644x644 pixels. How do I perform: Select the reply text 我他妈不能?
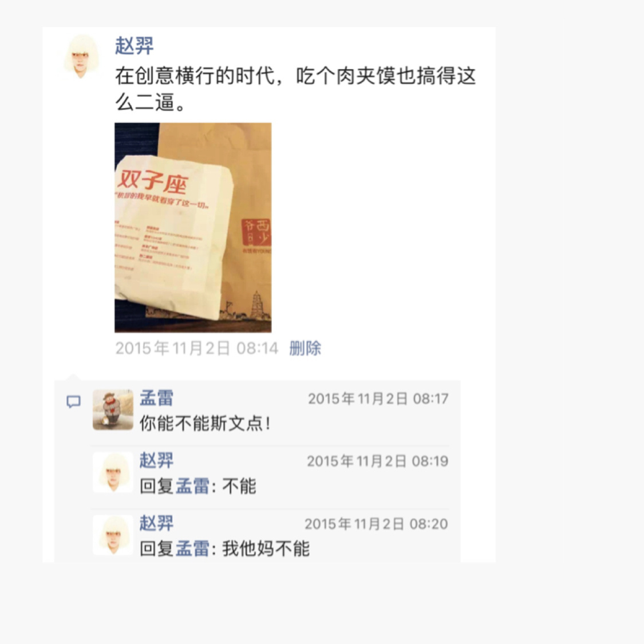click(x=266, y=549)
